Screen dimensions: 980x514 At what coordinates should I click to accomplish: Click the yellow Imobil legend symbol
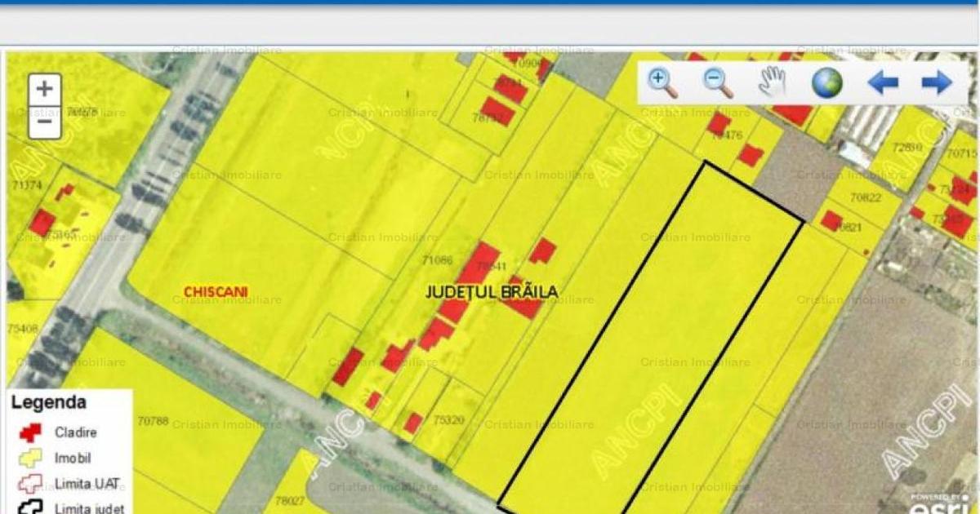click(x=30, y=458)
